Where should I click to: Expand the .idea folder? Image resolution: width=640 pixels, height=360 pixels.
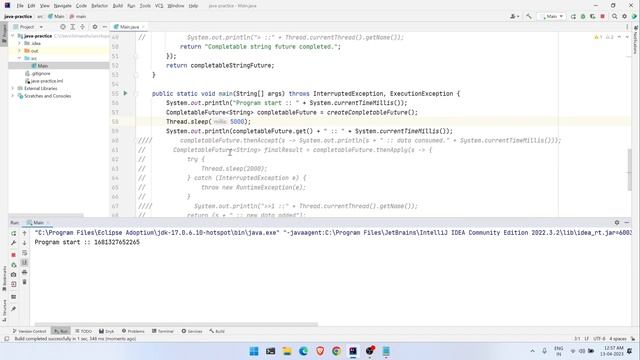(19, 43)
